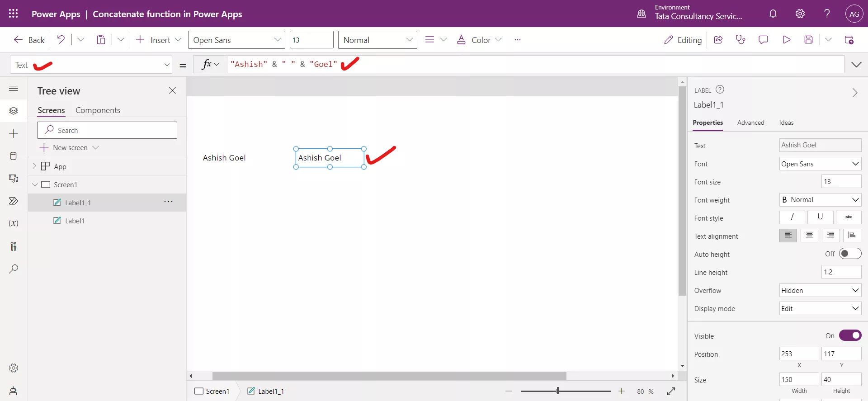Open the Overflow Hidden dropdown
This screenshot has height=401, width=868.
tap(820, 290)
